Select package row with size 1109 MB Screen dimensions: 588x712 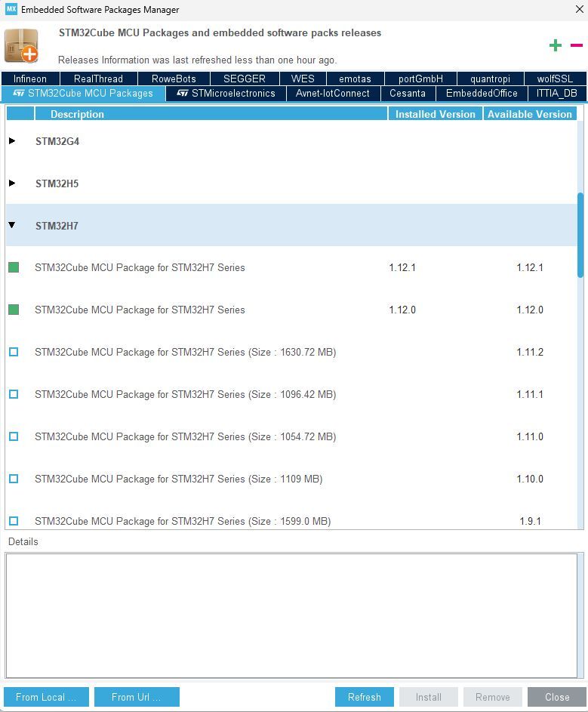point(291,479)
